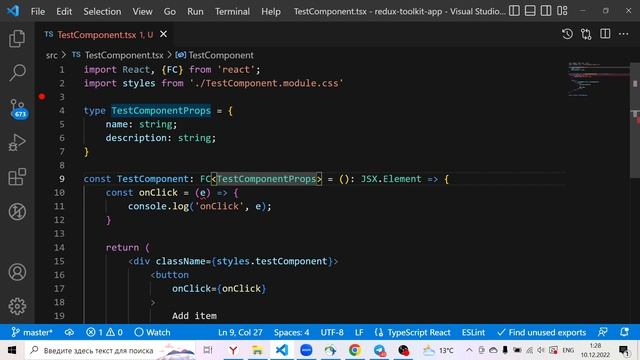This screenshot has height=360, width=640.
Task: Open the Run menu
Action: pyautogui.click(x=195, y=11)
